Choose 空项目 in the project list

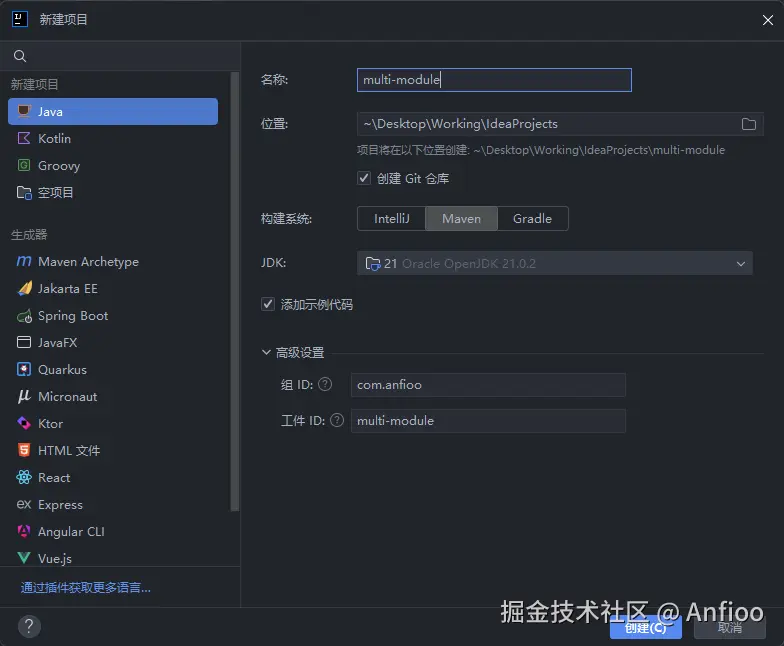click(113, 192)
